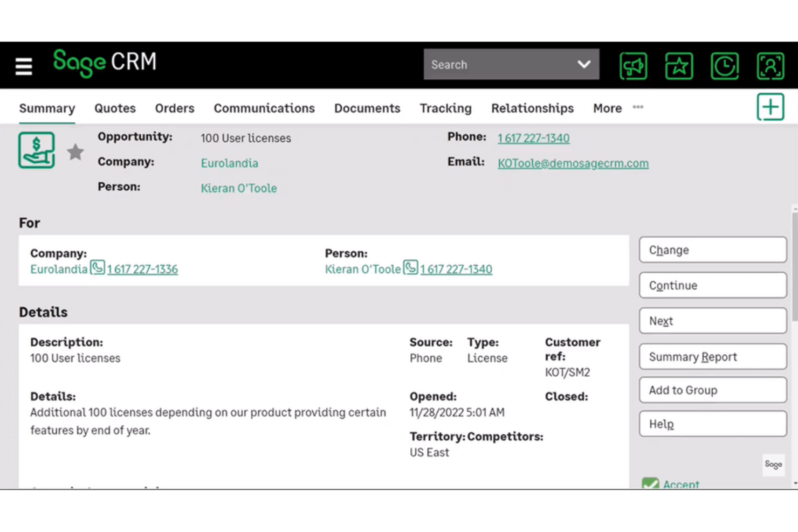This screenshot has width=798, height=532.
Task: Open My CRM user profile icon
Action: [771, 65]
